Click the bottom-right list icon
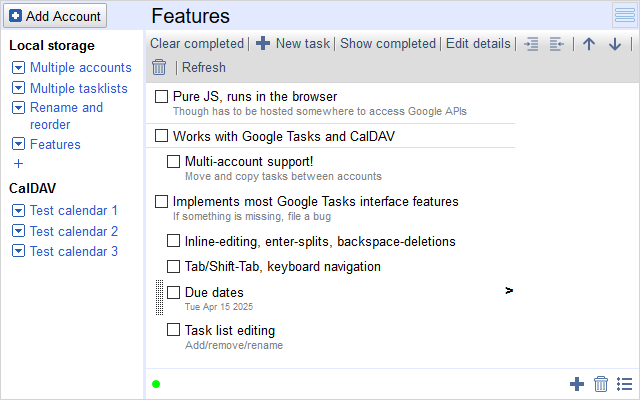The height and width of the screenshot is (400, 640). point(625,384)
